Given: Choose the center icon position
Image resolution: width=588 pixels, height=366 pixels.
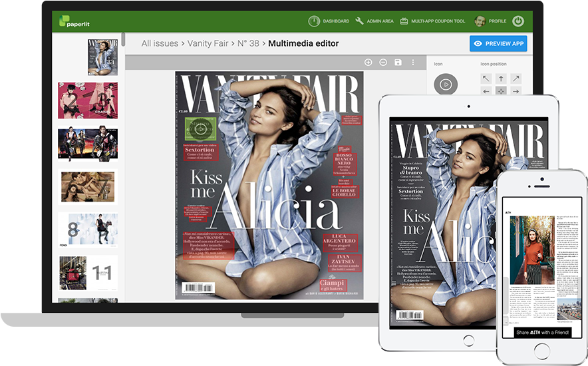Looking at the screenshot, I should [x=501, y=91].
